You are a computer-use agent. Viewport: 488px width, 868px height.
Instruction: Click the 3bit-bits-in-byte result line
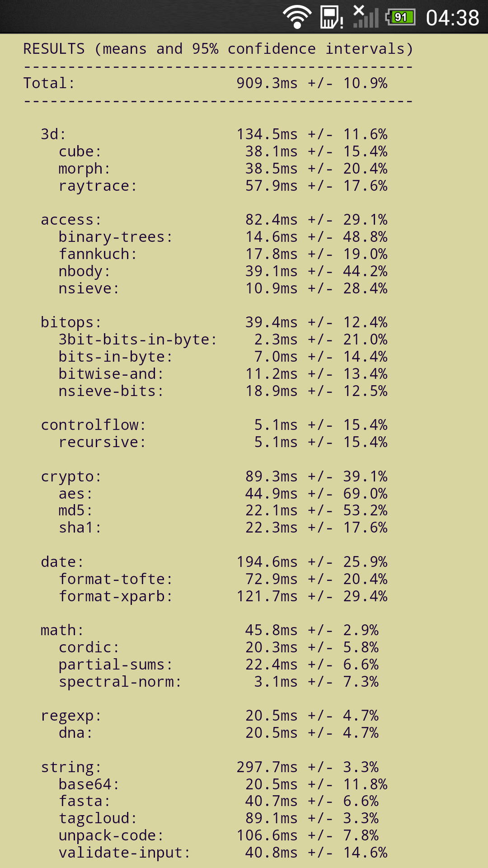click(223, 340)
